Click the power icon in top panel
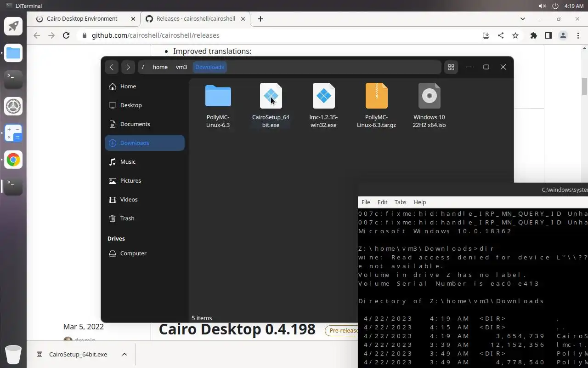The height and width of the screenshot is (368, 588). [x=555, y=6]
